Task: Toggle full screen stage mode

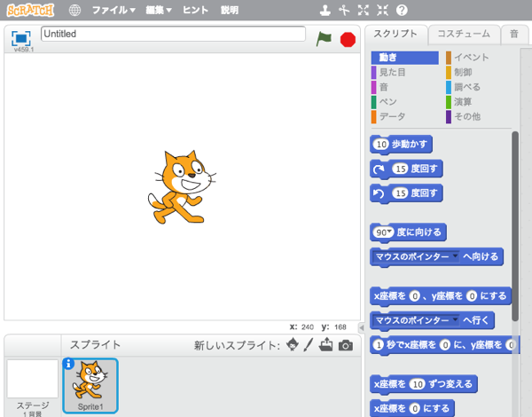Action: click(x=21, y=38)
